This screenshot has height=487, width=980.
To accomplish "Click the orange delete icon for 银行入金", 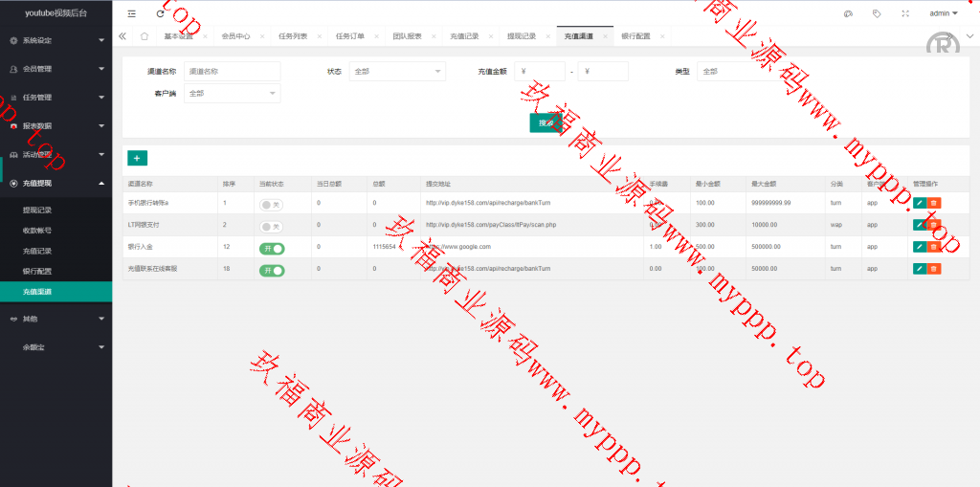I will click(934, 247).
